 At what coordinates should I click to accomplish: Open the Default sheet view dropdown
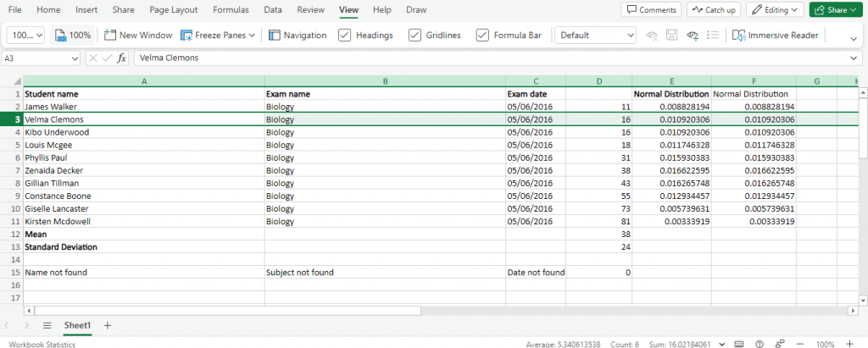[595, 36]
